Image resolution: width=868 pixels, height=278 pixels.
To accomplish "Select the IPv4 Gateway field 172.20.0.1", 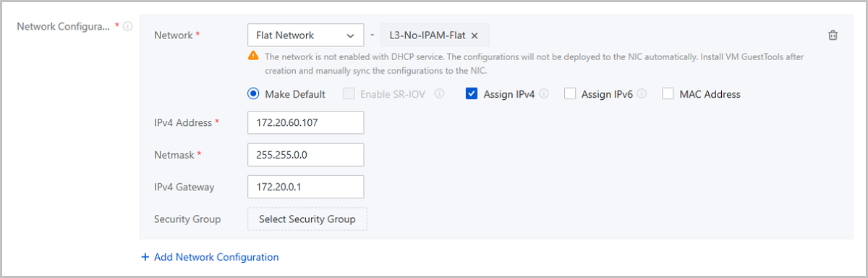I will (305, 187).
